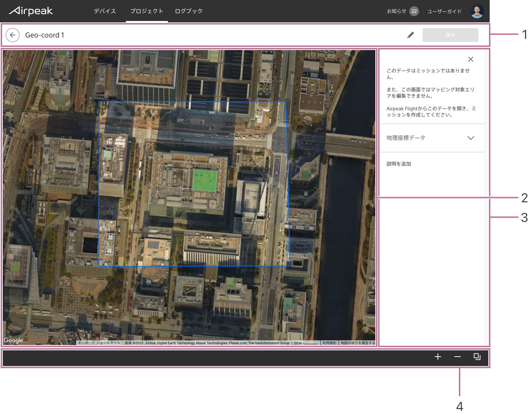The image size is (532, 414).
Task: Open the ユーザーガイド link
Action: pyautogui.click(x=444, y=11)
